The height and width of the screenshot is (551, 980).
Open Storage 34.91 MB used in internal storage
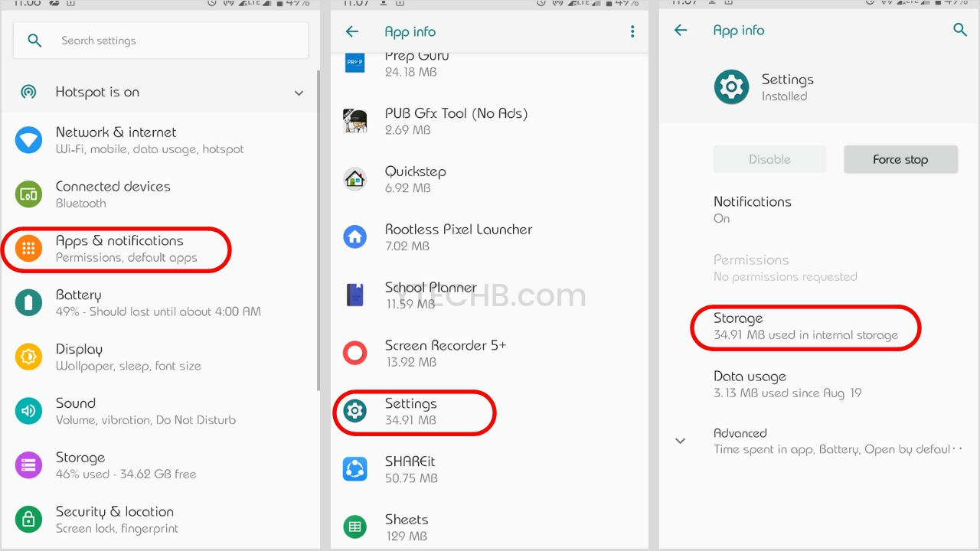tap(819, 326)
